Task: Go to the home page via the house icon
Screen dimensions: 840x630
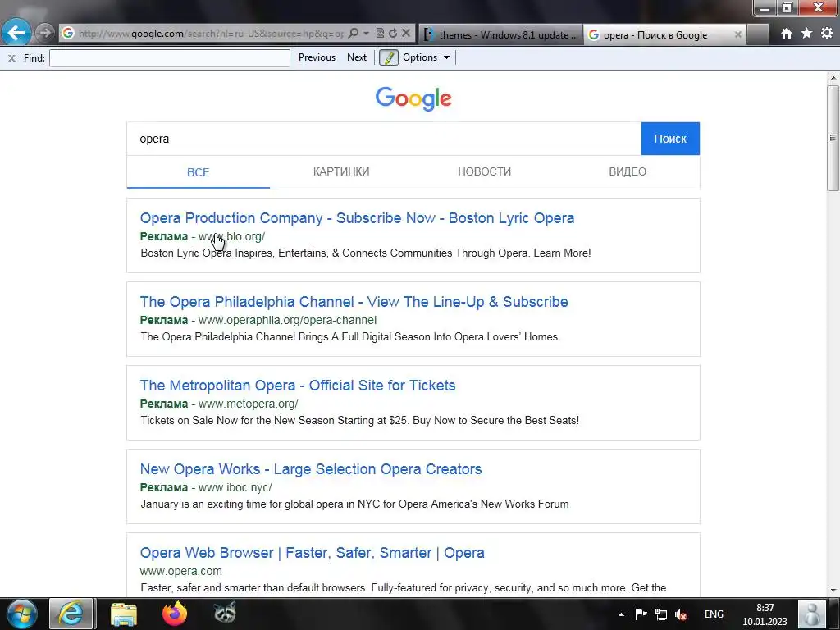Action: [x=787, y=33]
